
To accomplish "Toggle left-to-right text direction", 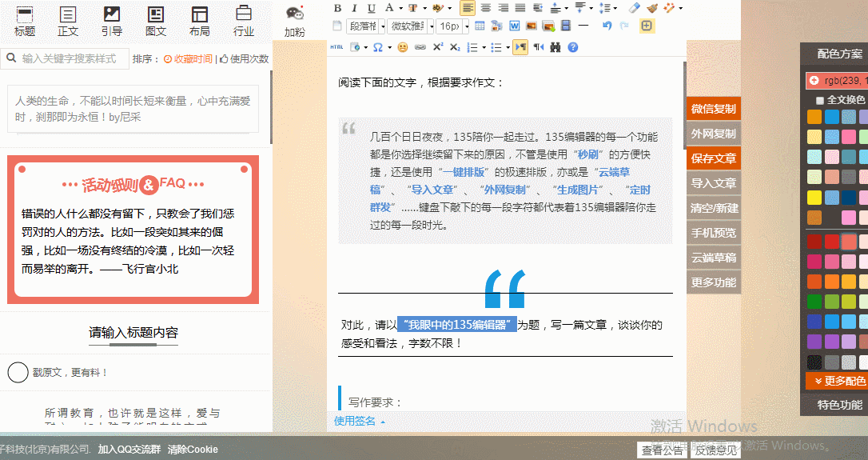I will 520,47.
